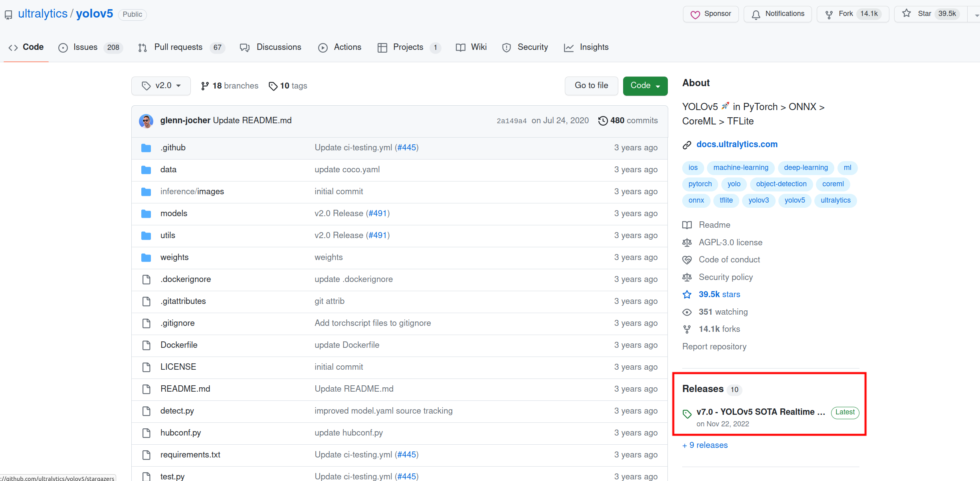Click the requirements.txt file icon

pos(147,455)
